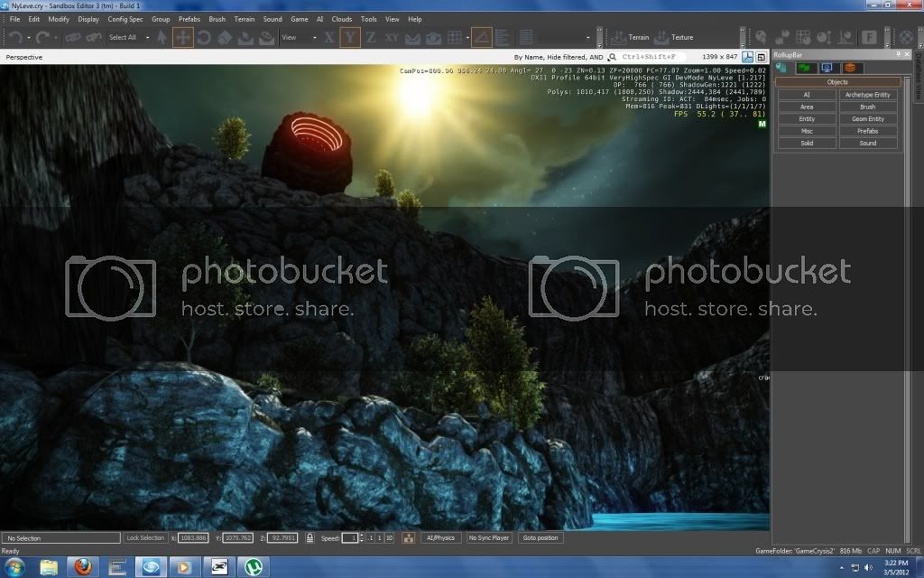This screenshot has width=924, height=578.
Task: Select the Rotate tool in the toolbar
Action: [x=203, y=37]
